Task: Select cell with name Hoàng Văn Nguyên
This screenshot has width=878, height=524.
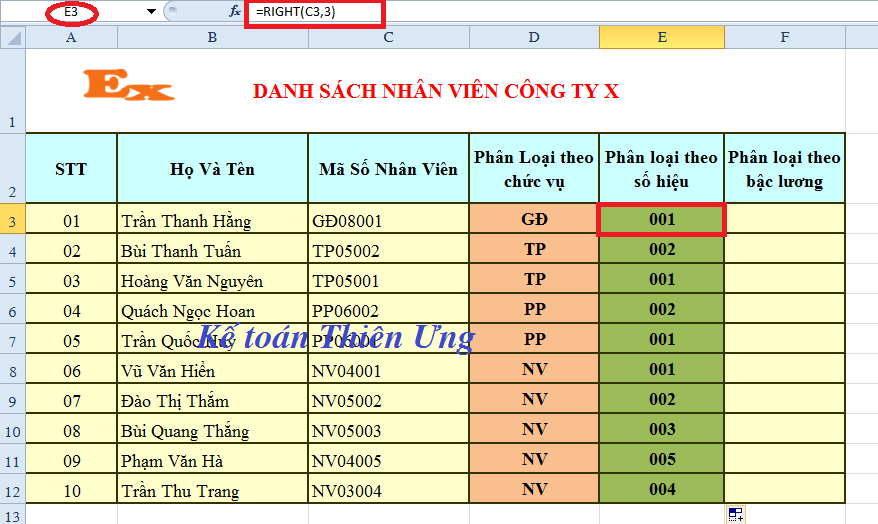Action: click(x=212, y=278)
